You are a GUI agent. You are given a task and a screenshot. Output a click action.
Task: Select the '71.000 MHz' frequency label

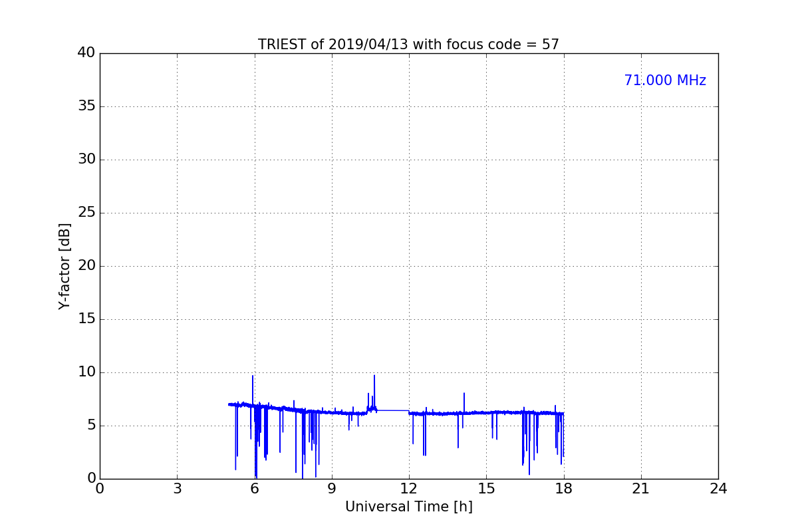tap(665, 80)
